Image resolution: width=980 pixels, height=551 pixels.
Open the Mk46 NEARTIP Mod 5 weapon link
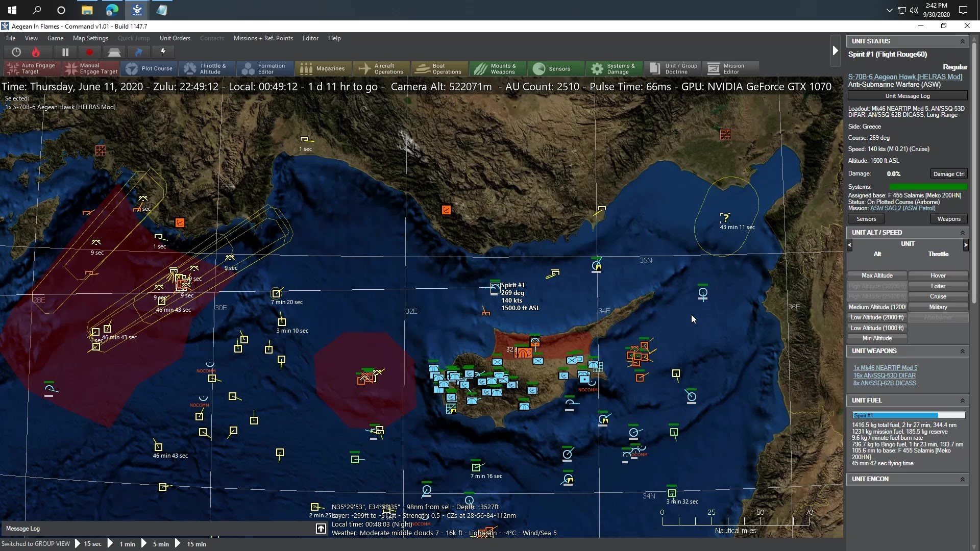coord(885,368)
